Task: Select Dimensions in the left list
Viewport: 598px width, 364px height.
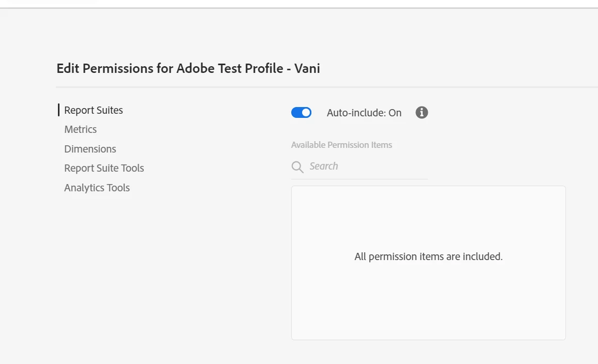Action: [90, 149]
